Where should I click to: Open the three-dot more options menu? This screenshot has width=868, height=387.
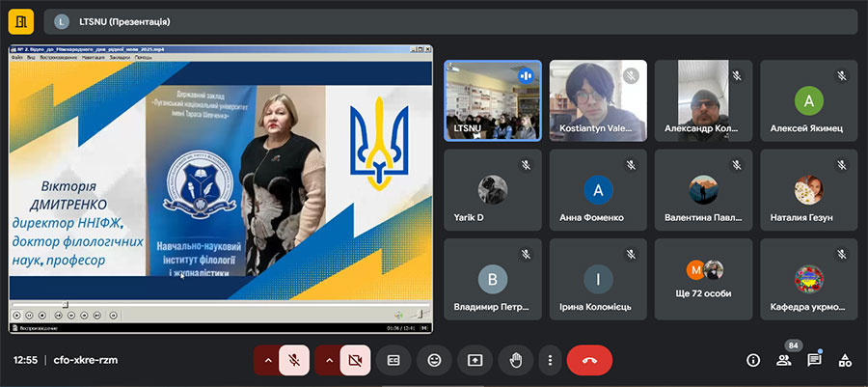click(550, 360)
